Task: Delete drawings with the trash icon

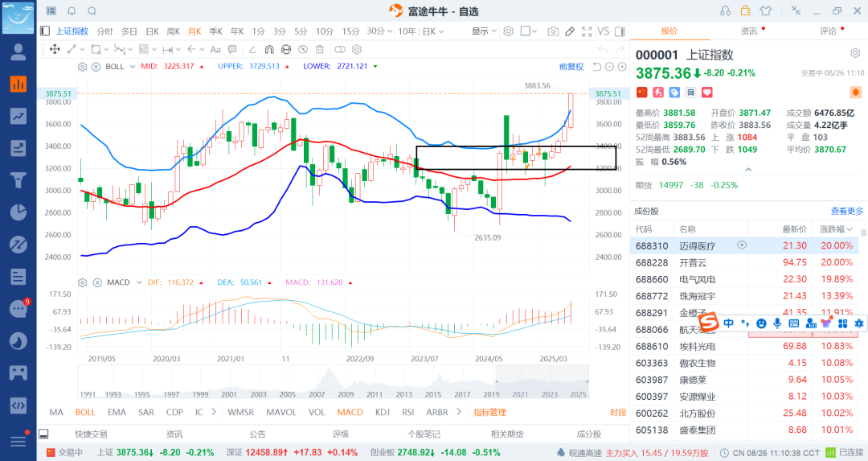Action: point(320,49)
